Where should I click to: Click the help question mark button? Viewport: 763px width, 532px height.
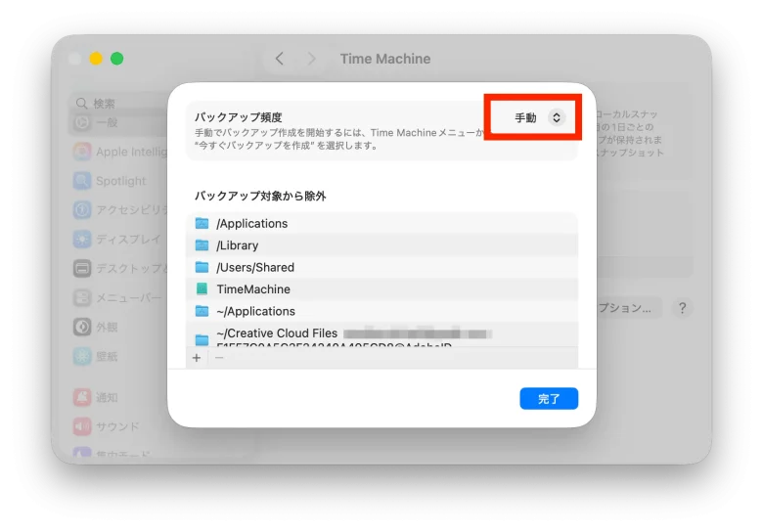[682, 308]
